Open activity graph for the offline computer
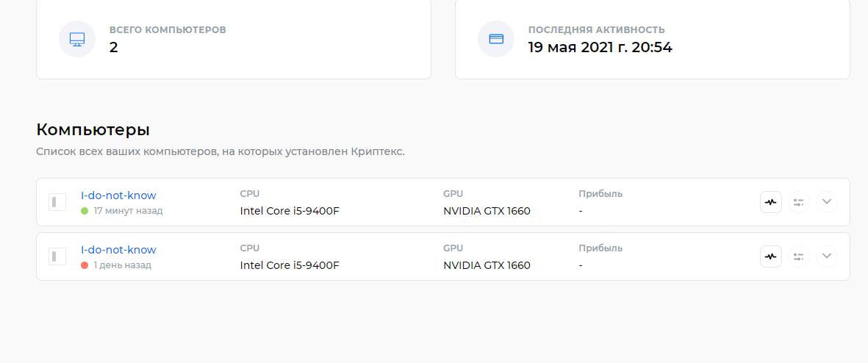 (770, 256)
